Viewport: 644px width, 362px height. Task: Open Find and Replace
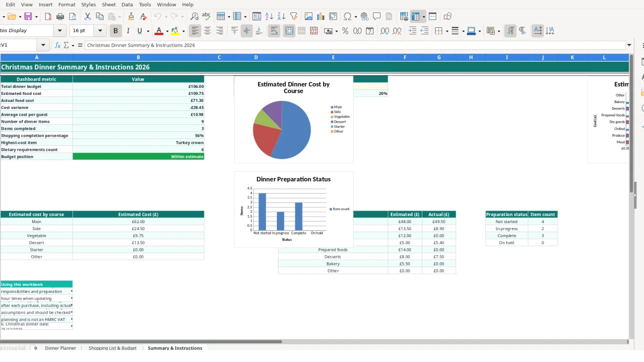[x=194, y=17]
